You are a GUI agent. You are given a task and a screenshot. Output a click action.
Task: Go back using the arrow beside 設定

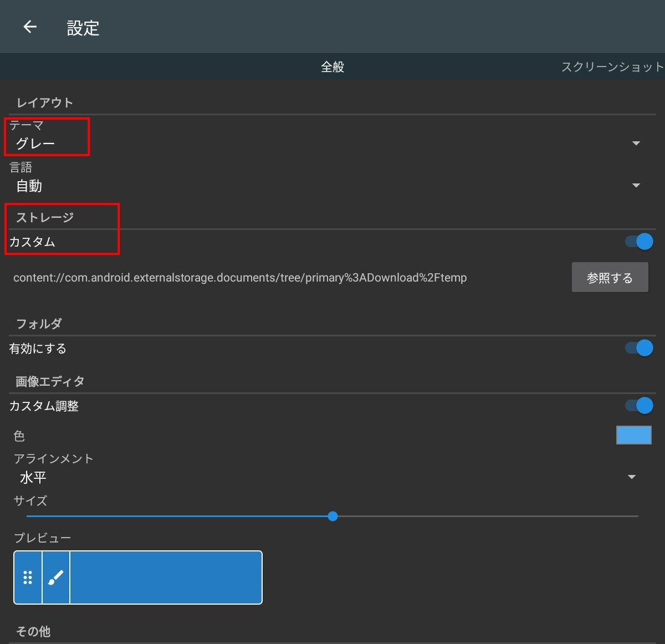coord(30,27)
